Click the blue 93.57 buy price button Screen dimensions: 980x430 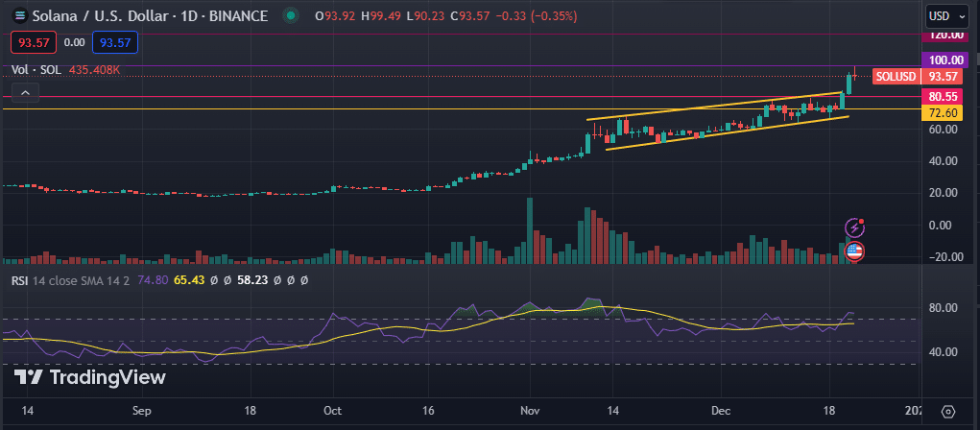(x=115, y=42)
